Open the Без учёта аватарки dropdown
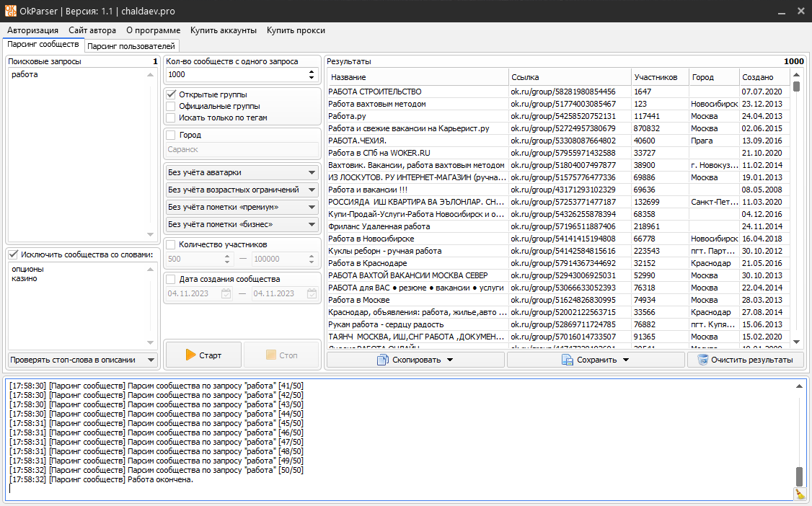The width and height of the screenshot is (812, 506). point(242,172)
